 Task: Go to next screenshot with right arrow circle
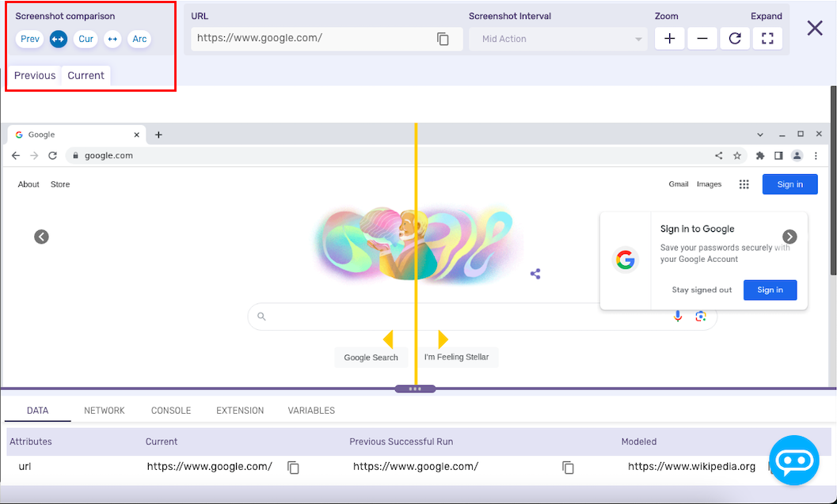point(789,237)
